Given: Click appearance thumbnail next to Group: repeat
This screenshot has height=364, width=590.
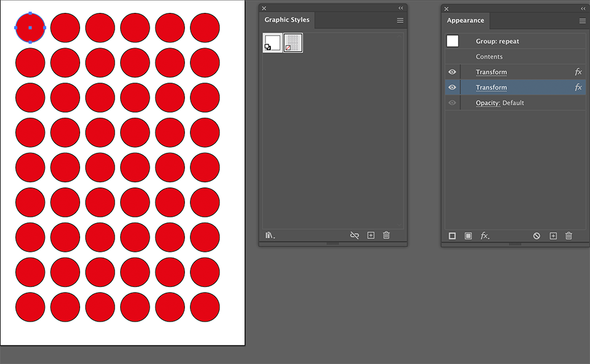Looking at the screenshot, I should coord(452,41).
